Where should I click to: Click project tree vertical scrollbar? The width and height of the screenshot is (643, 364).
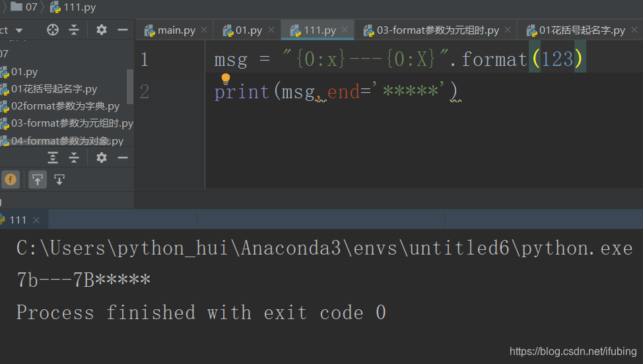coord(130,86)
